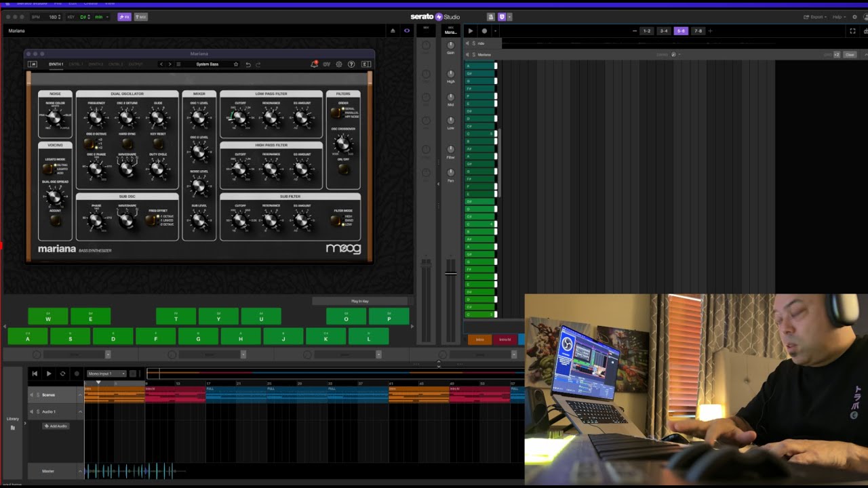Click the metronome icon near Serato logo

coord(491,17)
